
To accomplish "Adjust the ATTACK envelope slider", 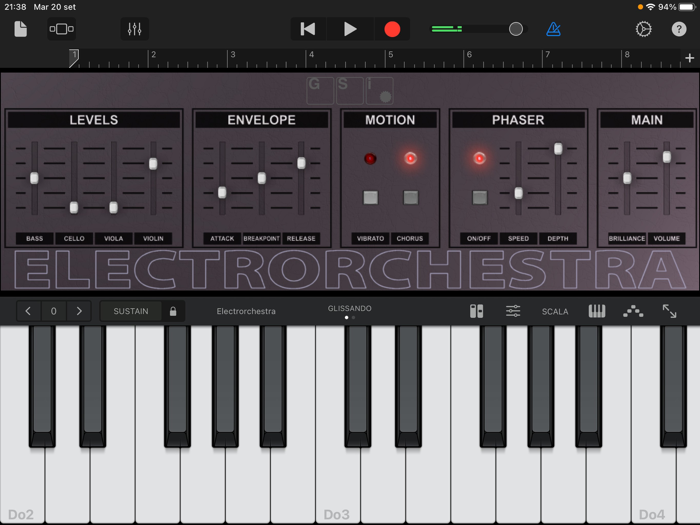I will 222,193.
